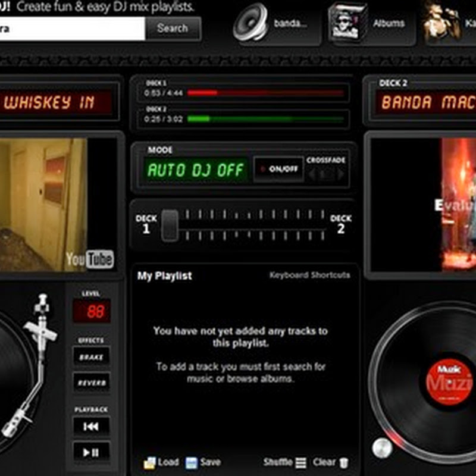This screenshot has width=476, height=476.
Task: Save the current playlist
Action: tap(203, 462)
